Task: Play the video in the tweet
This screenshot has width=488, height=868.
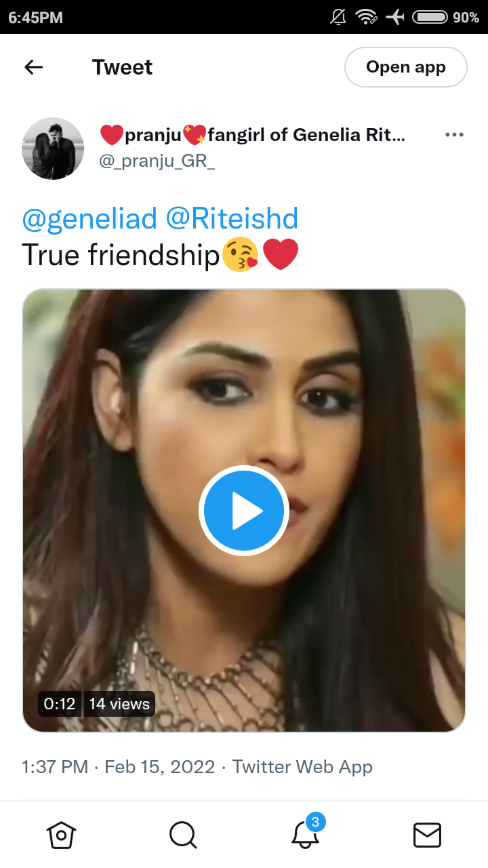Action: tap(244, 511)
